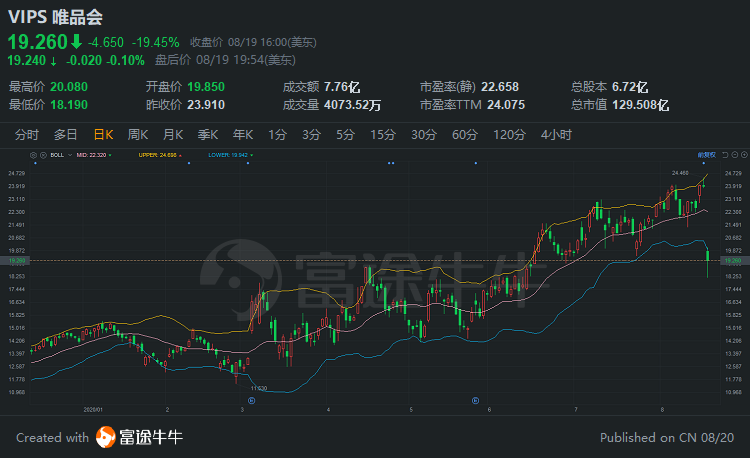The width and height of the screenshot is (750, 458).
Task: Zoom in the chart with the plus icon
Action: tap(744, 154)
